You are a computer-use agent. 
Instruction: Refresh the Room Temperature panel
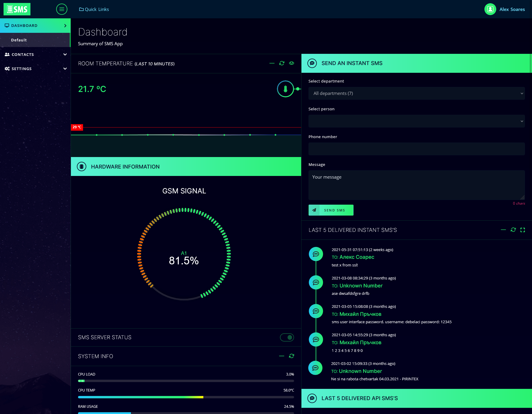pyautogui.click(x=282, y=63)
